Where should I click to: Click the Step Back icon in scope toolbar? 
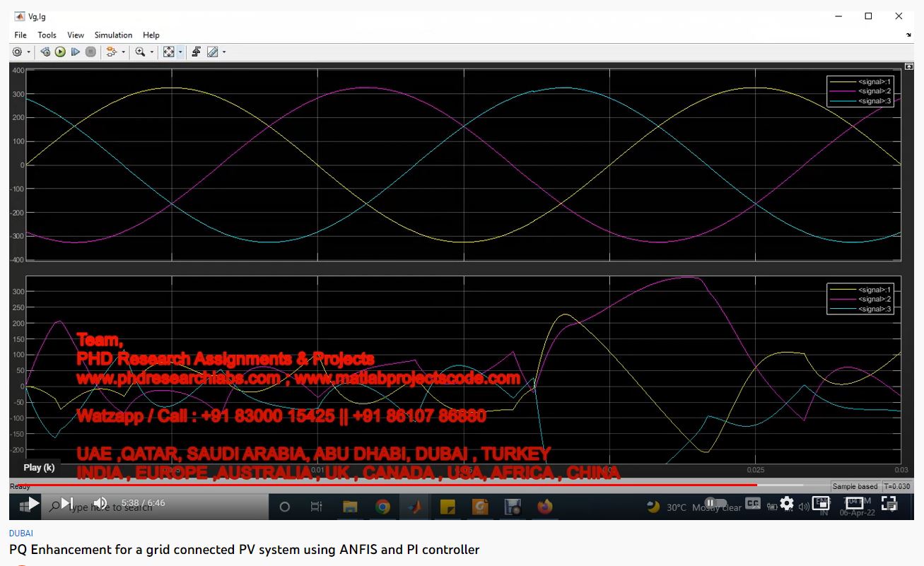[x=45, y=52]
